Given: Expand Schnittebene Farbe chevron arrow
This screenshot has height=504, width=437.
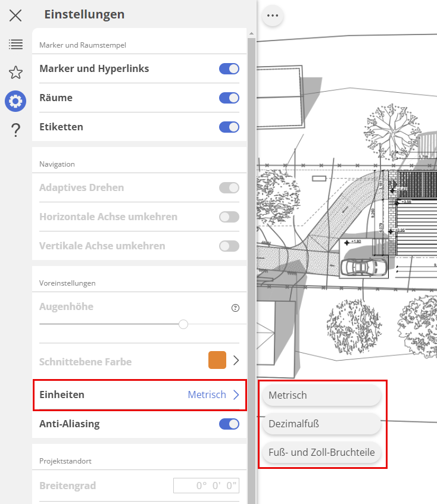Looking at the screenshot, I should [x=236, y=360].
